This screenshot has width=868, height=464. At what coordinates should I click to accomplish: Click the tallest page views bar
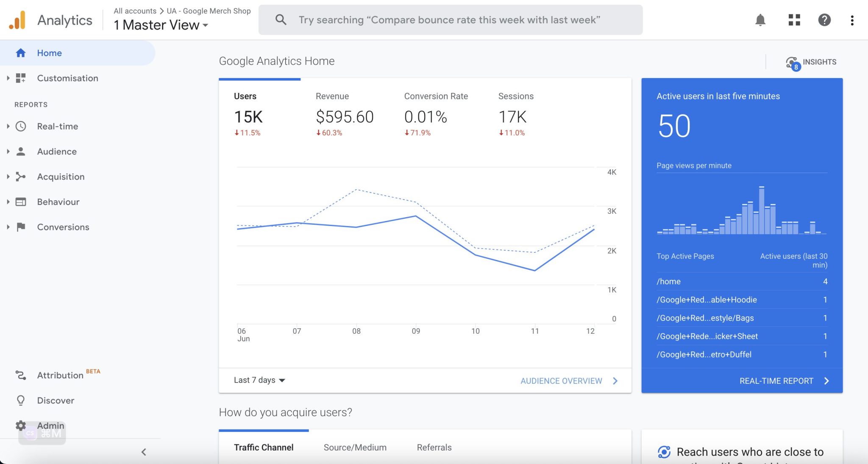[x=762, y=210]
